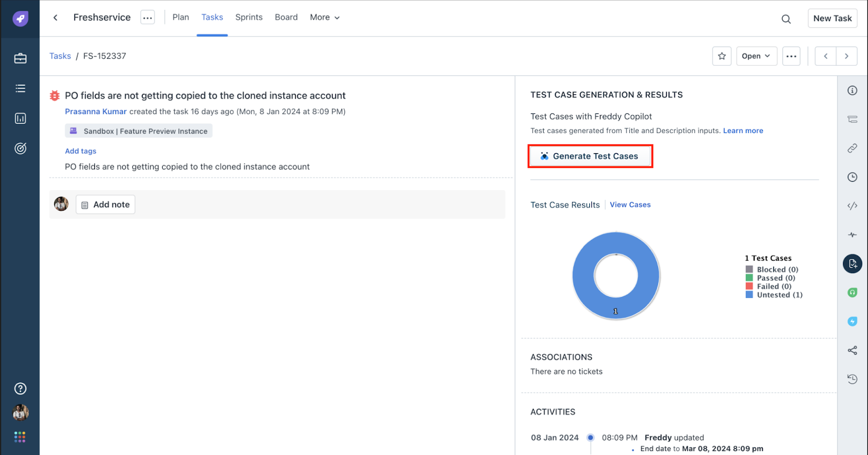Click the '1 Test Cases' legend heading
The width and height of the screenshot is (868, 455).
[x=768, y=258]
